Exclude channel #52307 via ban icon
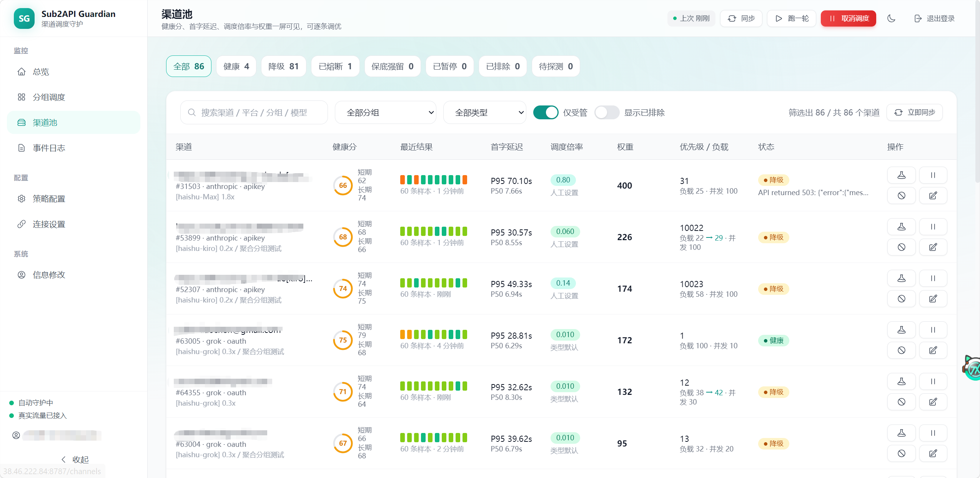Image resolution: width=980 pixels, height=478 pixels. [x=901, y=299]
